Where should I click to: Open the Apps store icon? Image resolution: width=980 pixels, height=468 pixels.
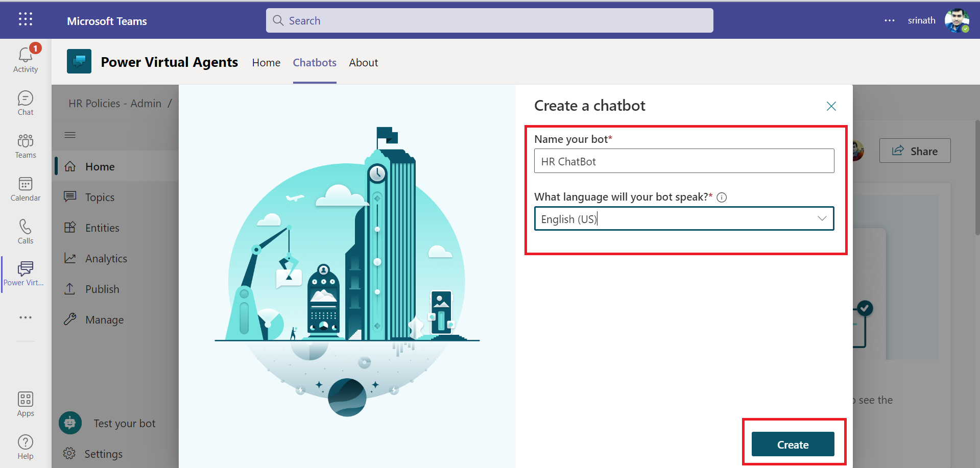pyautogui.click(x=26, y=404)
